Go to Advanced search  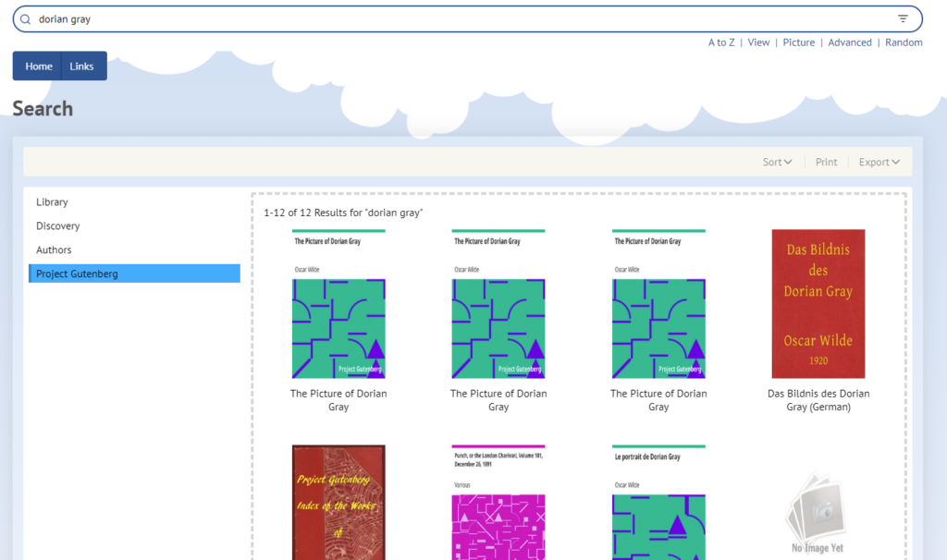[x=850, y=43]
